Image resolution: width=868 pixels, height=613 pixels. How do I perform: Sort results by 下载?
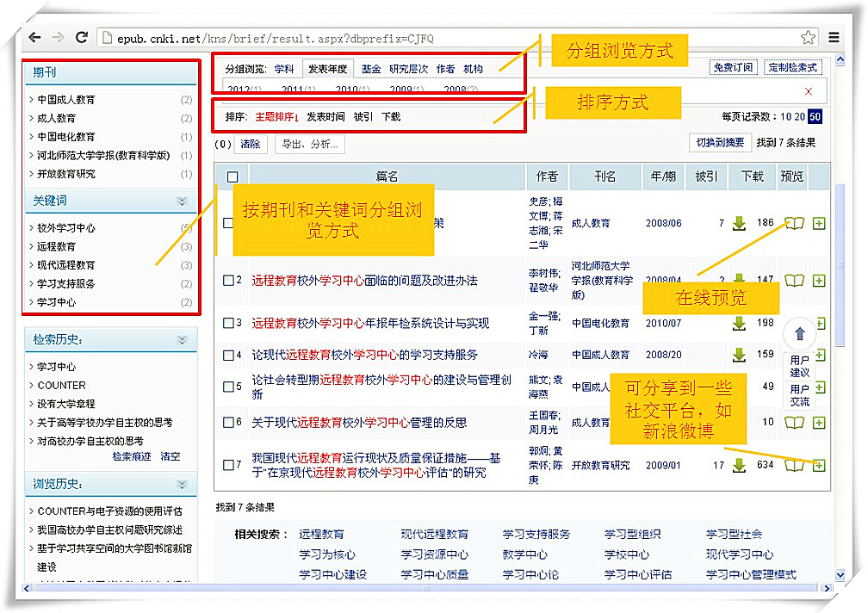click(x=391, y=117)
